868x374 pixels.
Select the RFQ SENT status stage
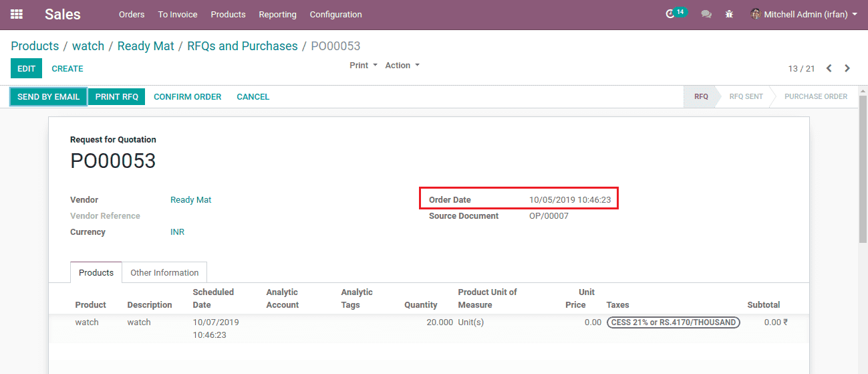746,97
